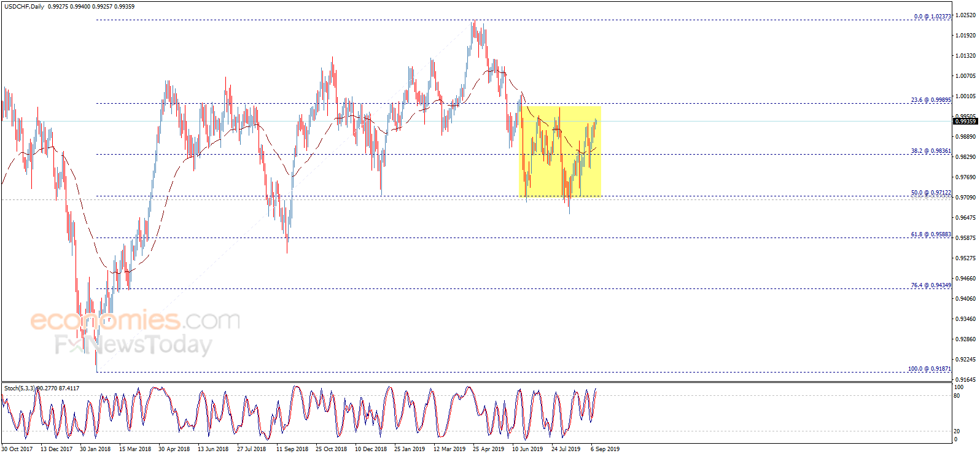Click price axis value 0.97090
Image resolution: width=980 pixels, height=456 pixels.
[x=965, y=198]
